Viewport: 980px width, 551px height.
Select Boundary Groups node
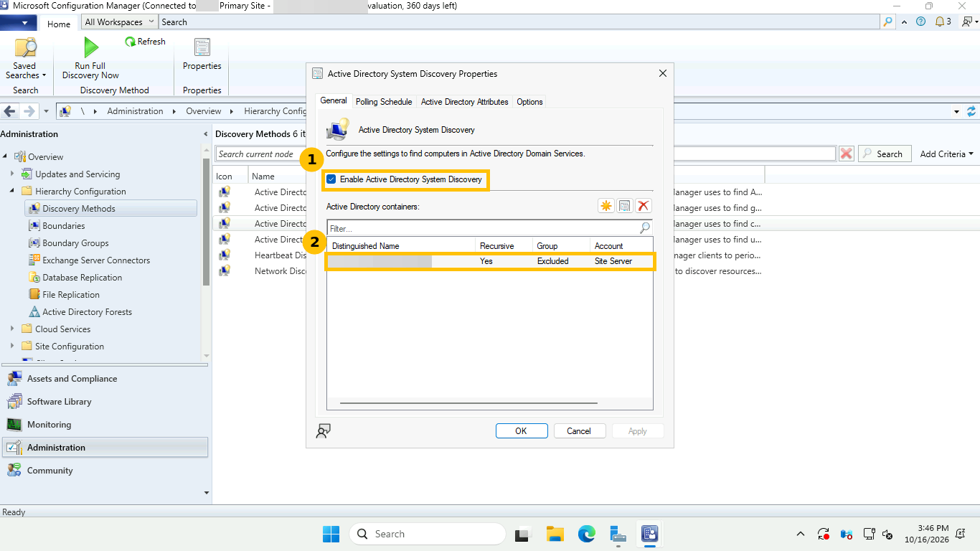point(75,243)
